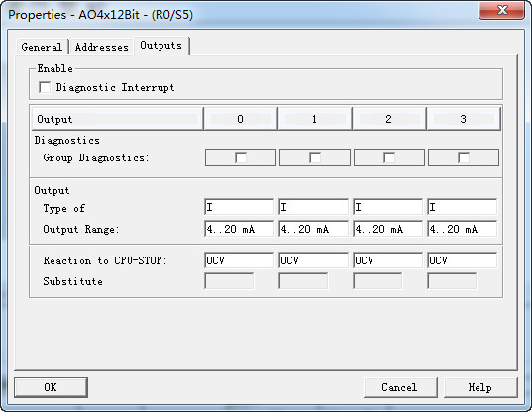532x412 pixels.
Task: Click the Substitute value field for channel 0
Action: [229, 281]
